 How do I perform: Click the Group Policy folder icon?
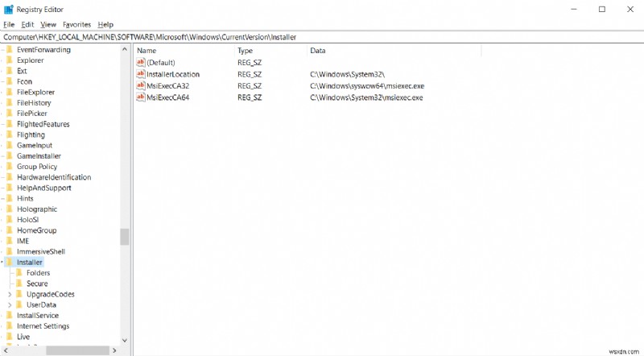coord(10,167)
